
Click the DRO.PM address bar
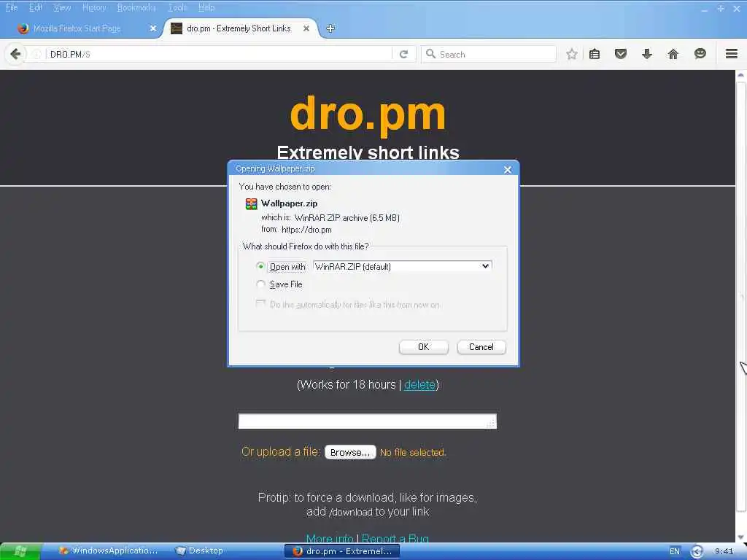[218, 54]
